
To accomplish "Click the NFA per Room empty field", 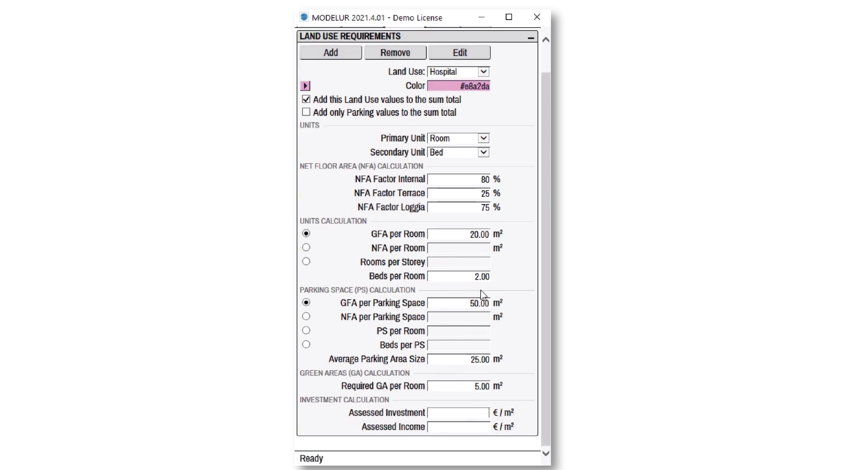I will point(459,248).
